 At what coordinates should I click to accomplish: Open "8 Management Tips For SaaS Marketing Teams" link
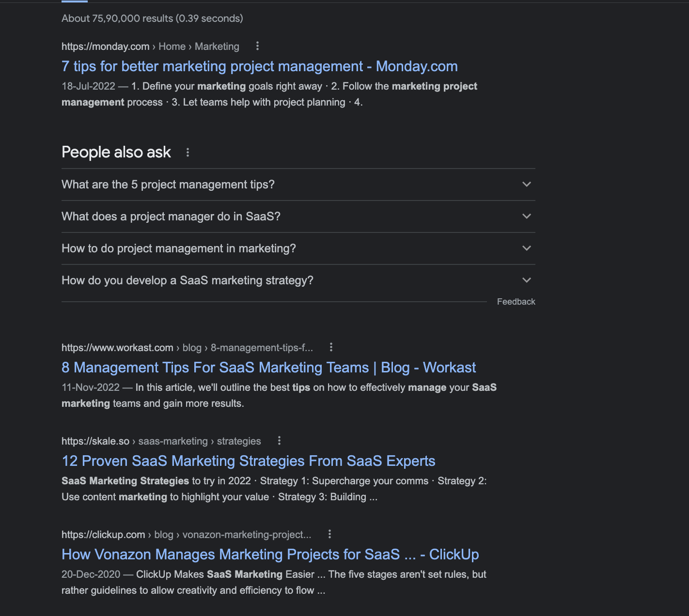point(268,368)
